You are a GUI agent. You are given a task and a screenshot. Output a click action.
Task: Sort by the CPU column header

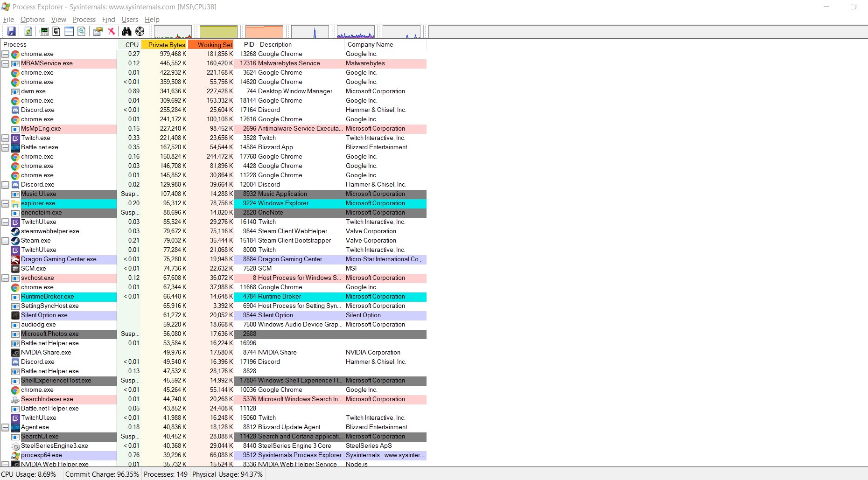click(x=129, y=45)
